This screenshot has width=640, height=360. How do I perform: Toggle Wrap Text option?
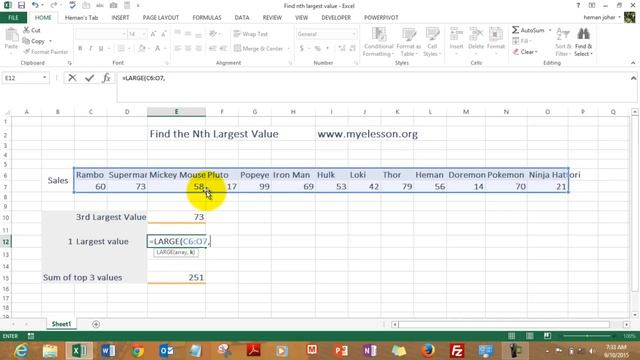(251, 34)
